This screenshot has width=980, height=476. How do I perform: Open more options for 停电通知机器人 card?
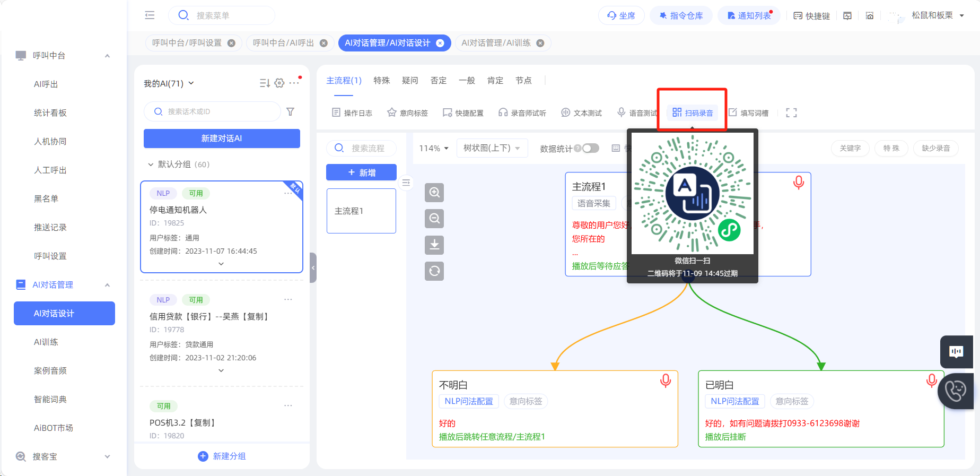tap(288, 193)
